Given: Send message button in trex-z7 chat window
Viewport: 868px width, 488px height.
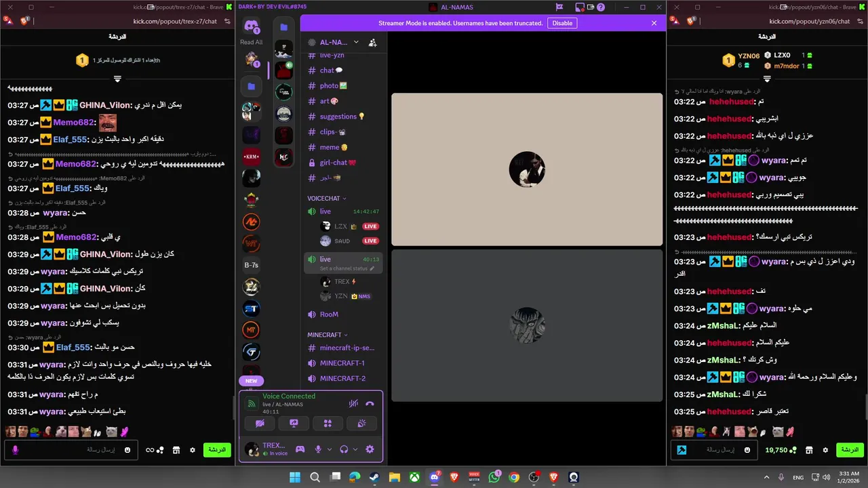Looking at the screenshot, I should pos(217,449).
